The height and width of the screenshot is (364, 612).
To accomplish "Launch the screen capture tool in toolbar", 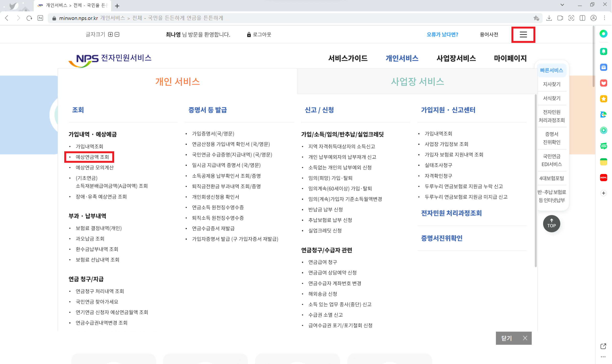I will click(571, 18).
